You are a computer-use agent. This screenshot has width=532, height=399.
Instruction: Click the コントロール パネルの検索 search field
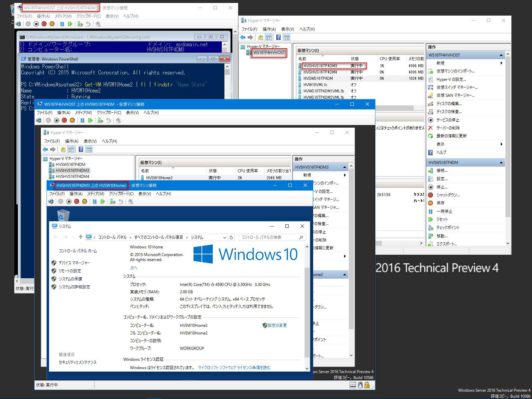(269, 237)
